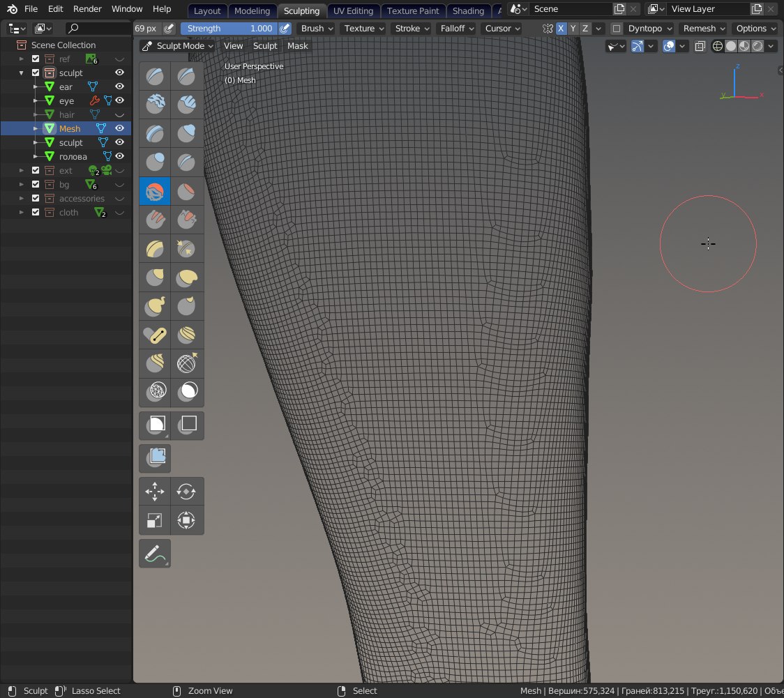Activate the Scale transform tool
784x698 pixels.
pos(155,520)
